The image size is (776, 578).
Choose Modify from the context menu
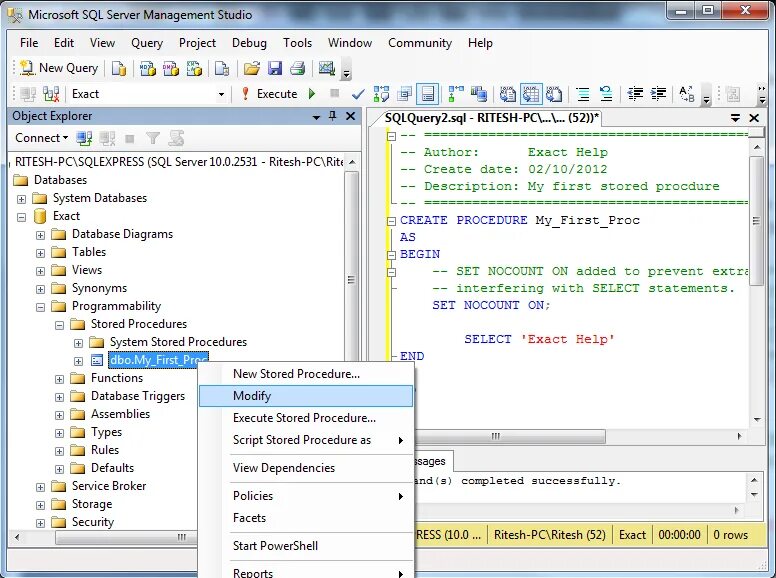[x=306, y=396]
